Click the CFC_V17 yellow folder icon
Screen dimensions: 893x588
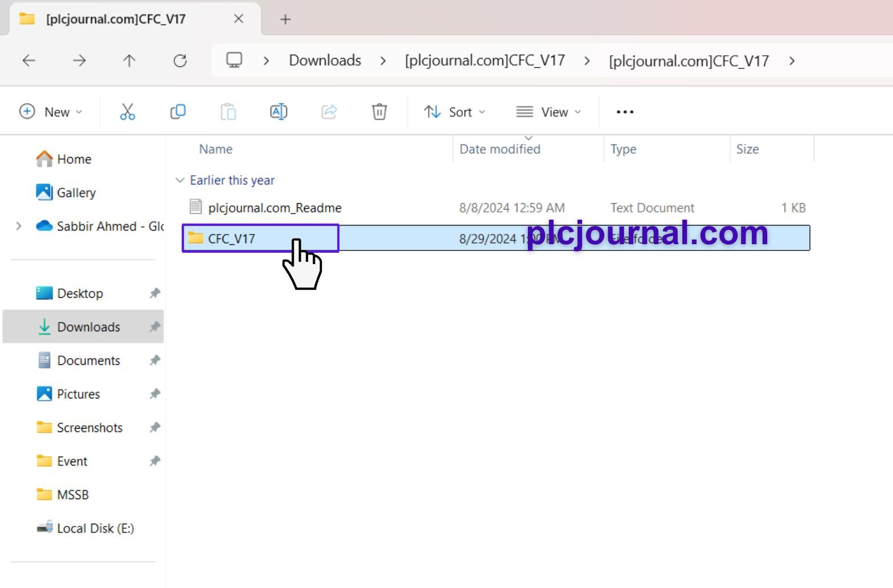[x=195, y=237]
